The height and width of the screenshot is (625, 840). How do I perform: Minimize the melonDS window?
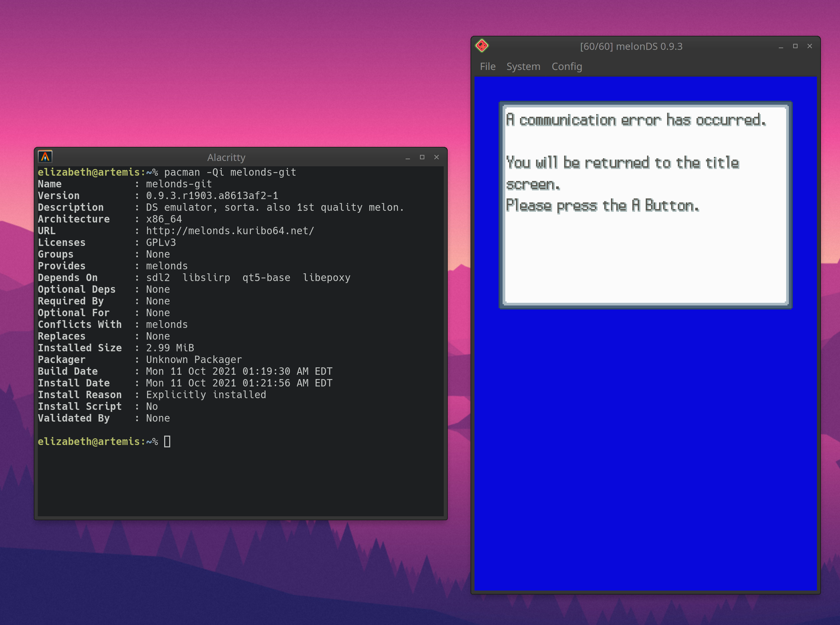pos(781,46)
